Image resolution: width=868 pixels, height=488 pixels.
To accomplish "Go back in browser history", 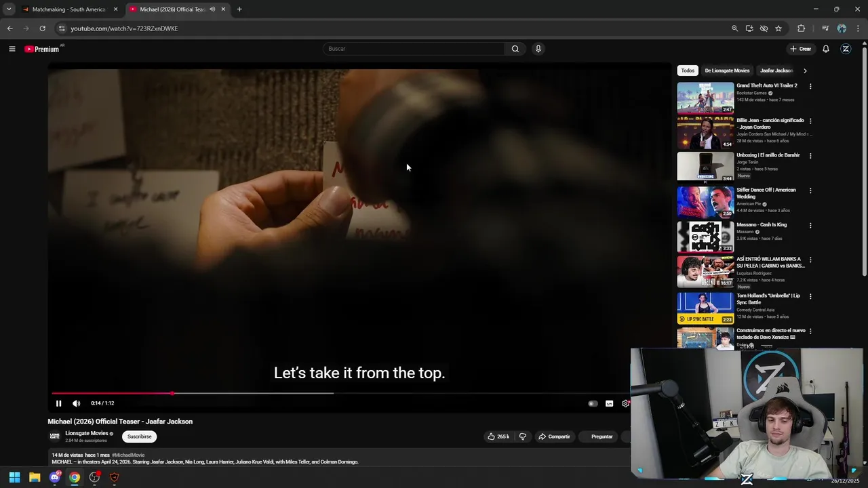I will coord(10,28).
